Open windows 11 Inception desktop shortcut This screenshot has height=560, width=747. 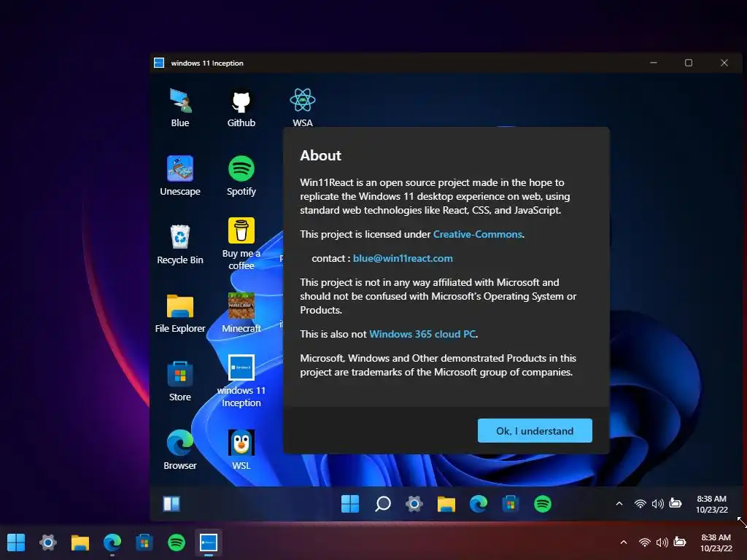pyautogui.click(x=241, y=381)
